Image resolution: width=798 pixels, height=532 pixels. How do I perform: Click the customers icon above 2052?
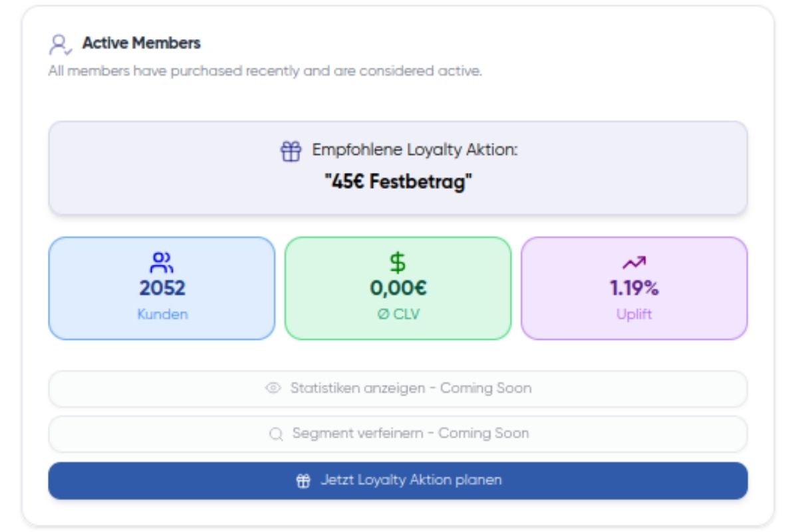(162, 263)
